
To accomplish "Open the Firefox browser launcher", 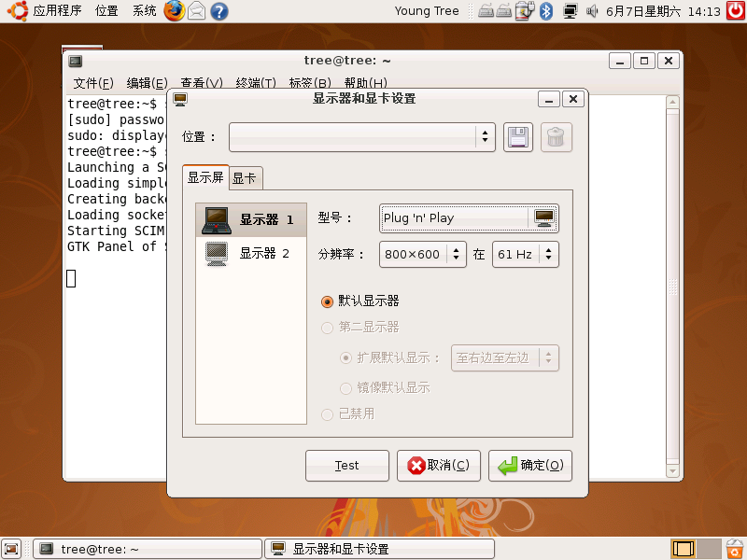I will pyautogui.click(x=175, y=11).
